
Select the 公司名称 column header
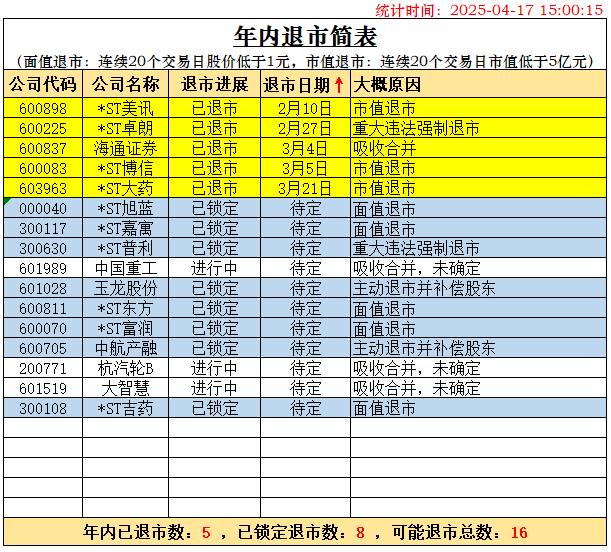(x=125, y=84)
